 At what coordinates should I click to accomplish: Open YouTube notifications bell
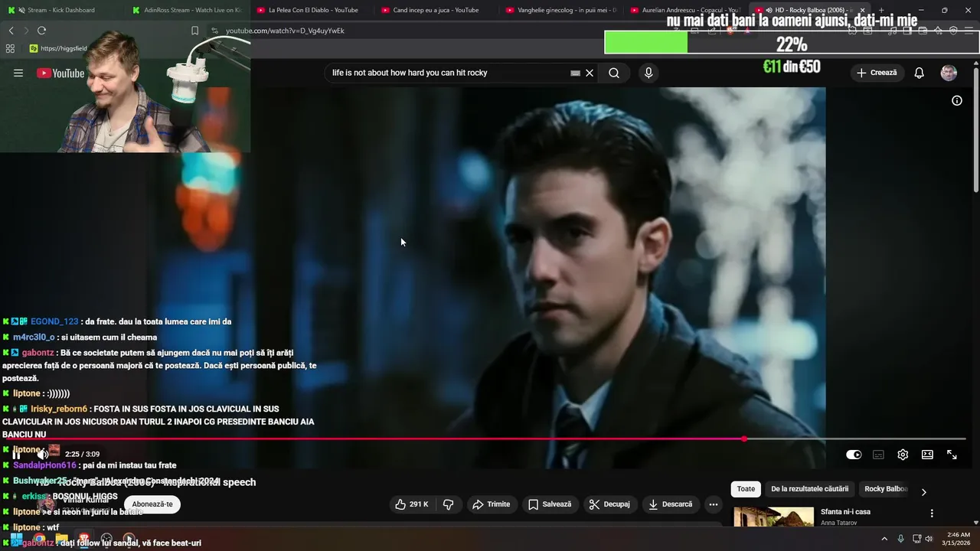(920, 73)
